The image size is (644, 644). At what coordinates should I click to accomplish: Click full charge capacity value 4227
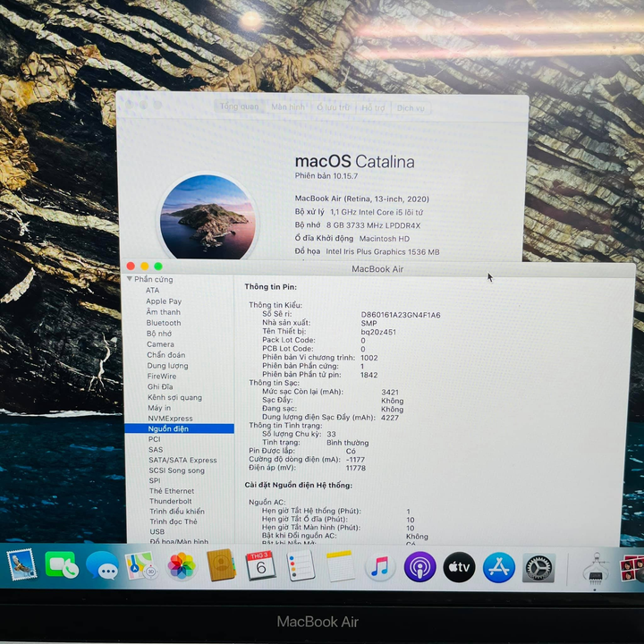[390, 418]
